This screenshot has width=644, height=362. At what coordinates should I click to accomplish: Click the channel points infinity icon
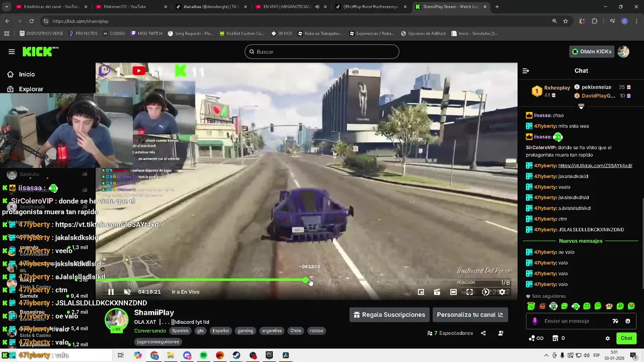tap(540, 338)
